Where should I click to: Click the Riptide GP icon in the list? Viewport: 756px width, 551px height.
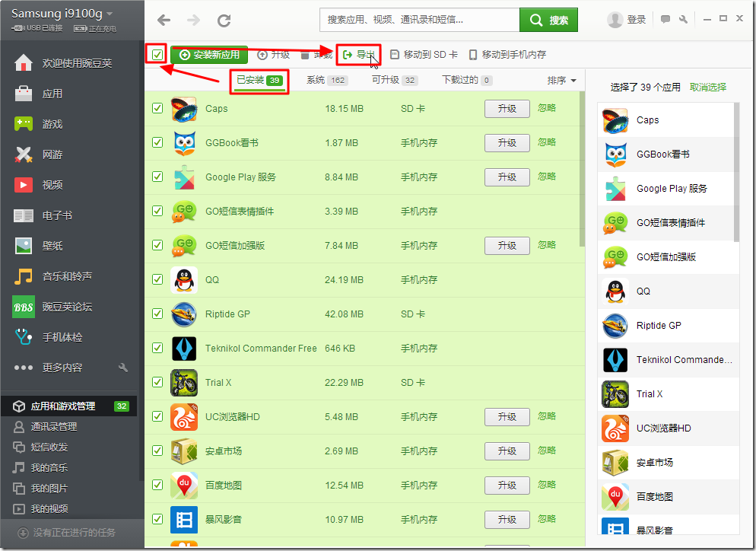[x=184, y=314]
